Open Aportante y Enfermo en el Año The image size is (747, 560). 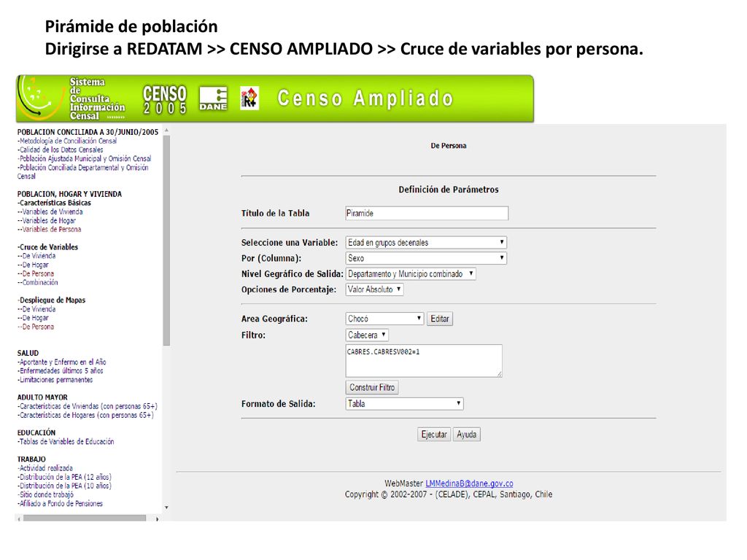pos(62,362)
